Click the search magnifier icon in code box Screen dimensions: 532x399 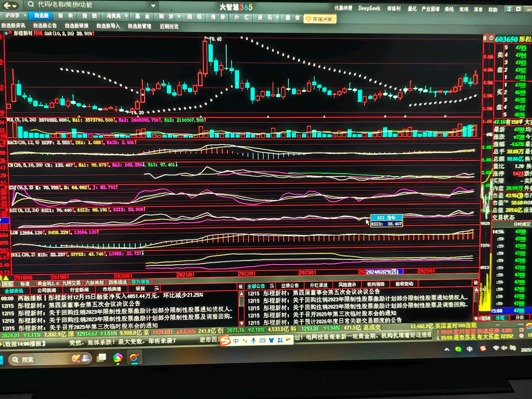pos(31,4)
